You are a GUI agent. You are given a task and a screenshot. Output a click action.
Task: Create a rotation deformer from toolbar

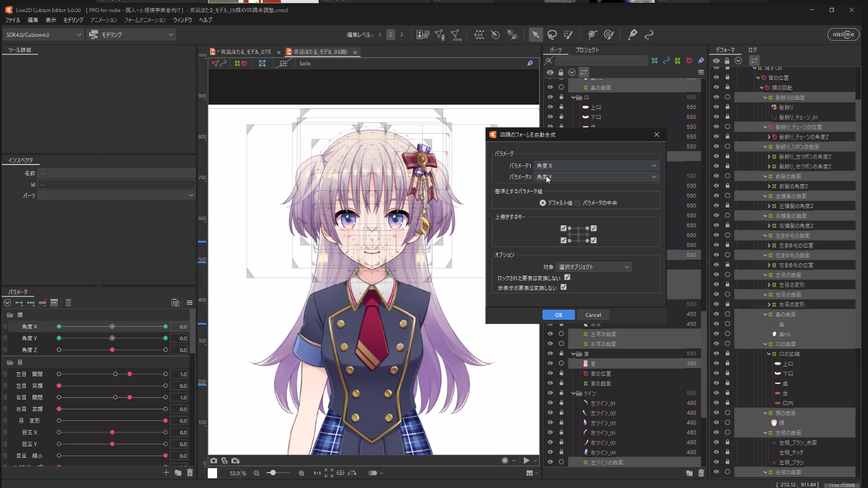[x=495, y=35]
